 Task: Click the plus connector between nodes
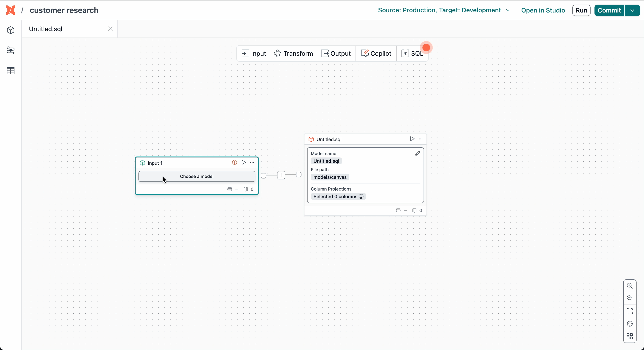tap(281, 175)
